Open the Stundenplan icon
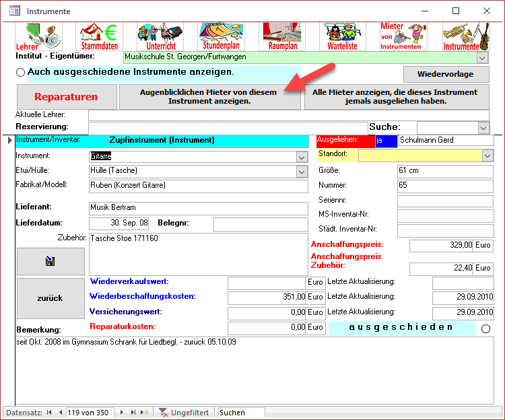Image resolution: width=505 pixels, height=420 pixels. tap(221, 37)
